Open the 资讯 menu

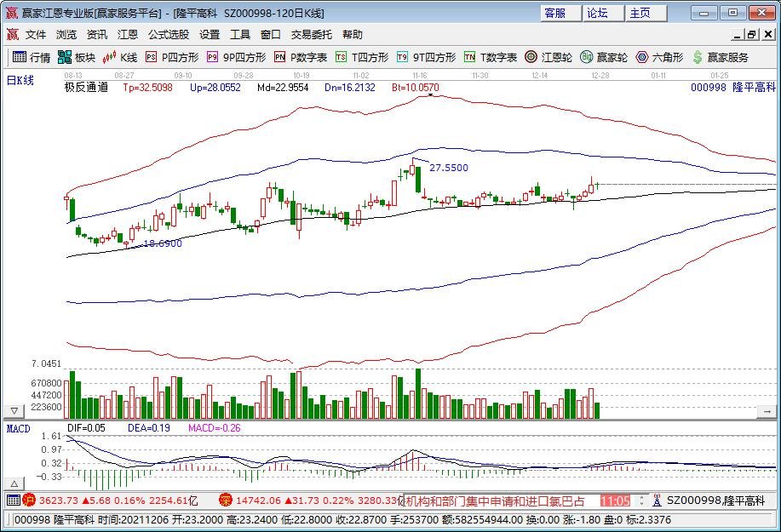tap(96, 34)
